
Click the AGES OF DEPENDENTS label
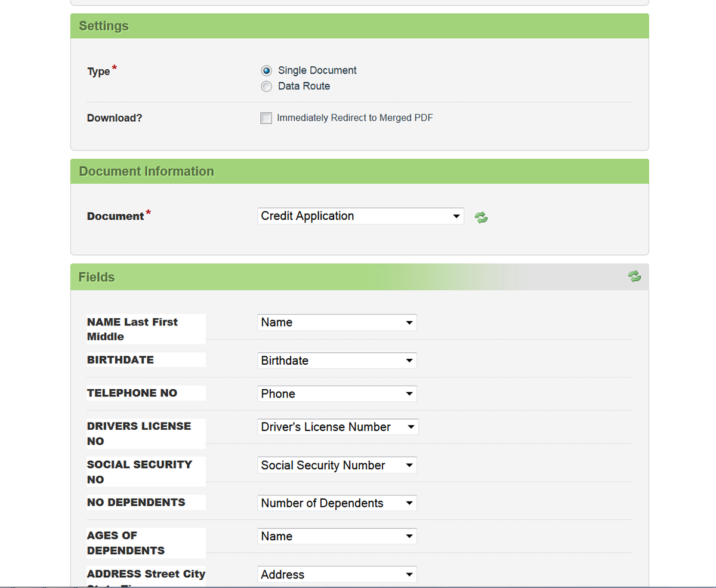(126, 543)
